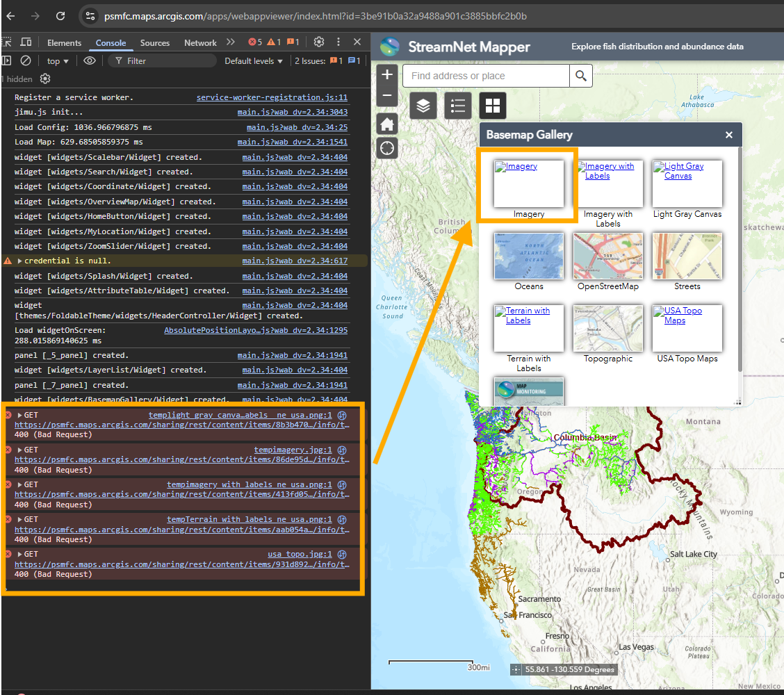Click the red errors count badge
784x695 pixels.
click(255, 42)
